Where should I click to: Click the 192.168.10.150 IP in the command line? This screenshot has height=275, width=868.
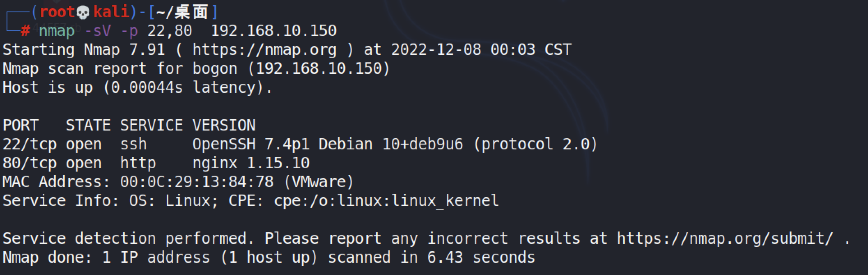click(273, 31)
